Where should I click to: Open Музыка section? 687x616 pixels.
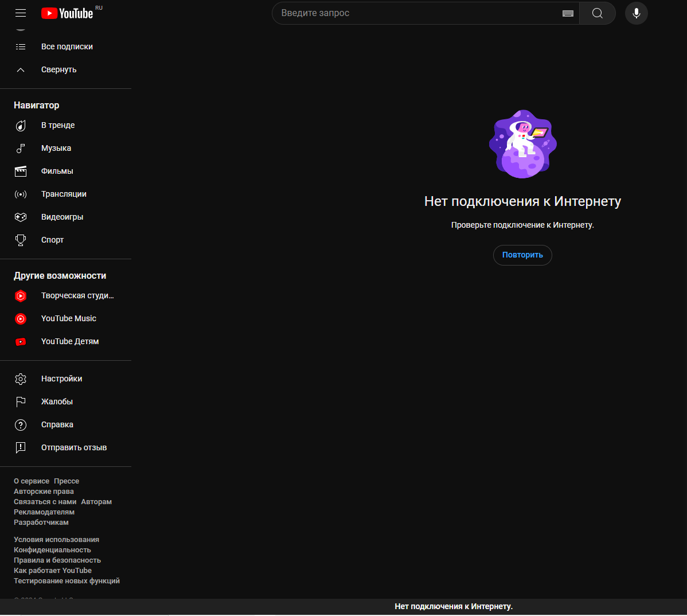click(56, 148)
